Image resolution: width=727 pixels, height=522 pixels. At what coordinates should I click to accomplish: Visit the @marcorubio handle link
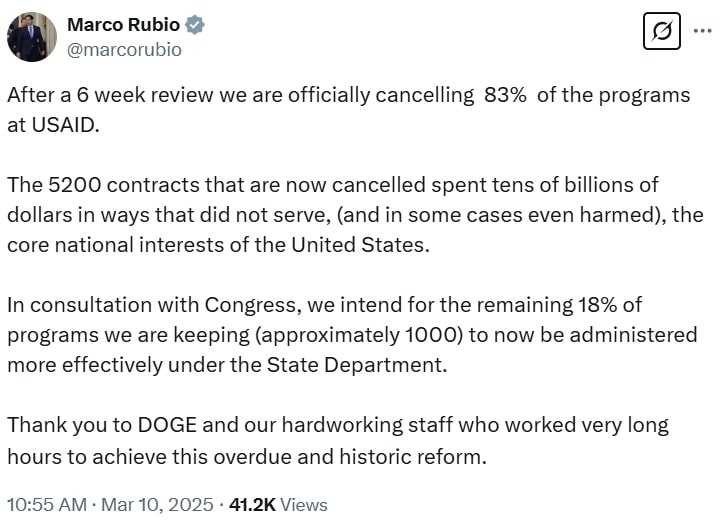(x=124, y=50)
